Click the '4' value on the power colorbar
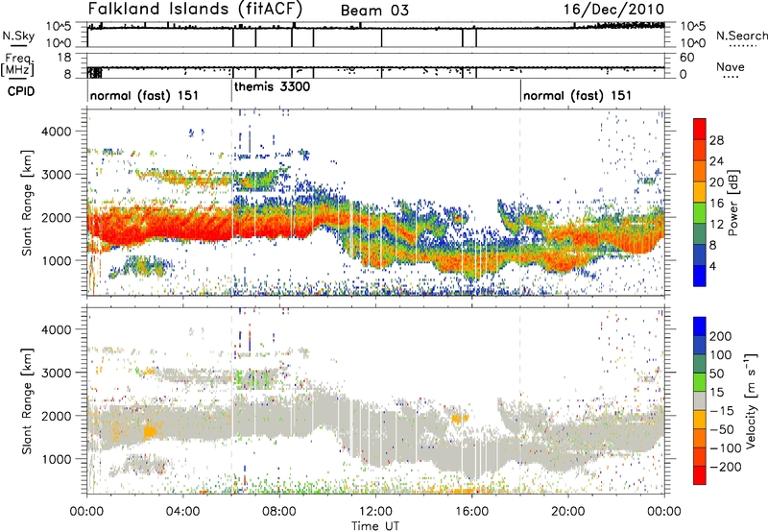 click(713, 267)
